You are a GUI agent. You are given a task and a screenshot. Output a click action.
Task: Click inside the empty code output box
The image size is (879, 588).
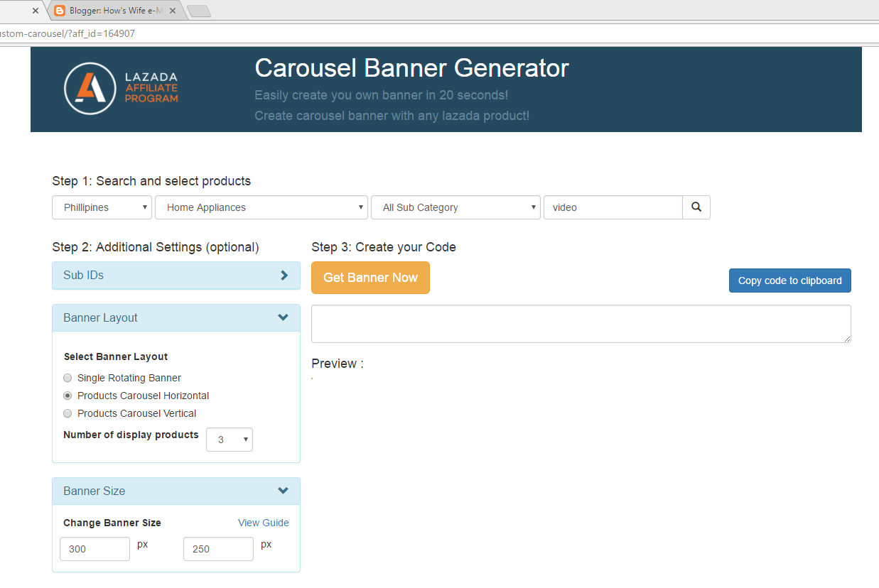[x=581, y=323]
